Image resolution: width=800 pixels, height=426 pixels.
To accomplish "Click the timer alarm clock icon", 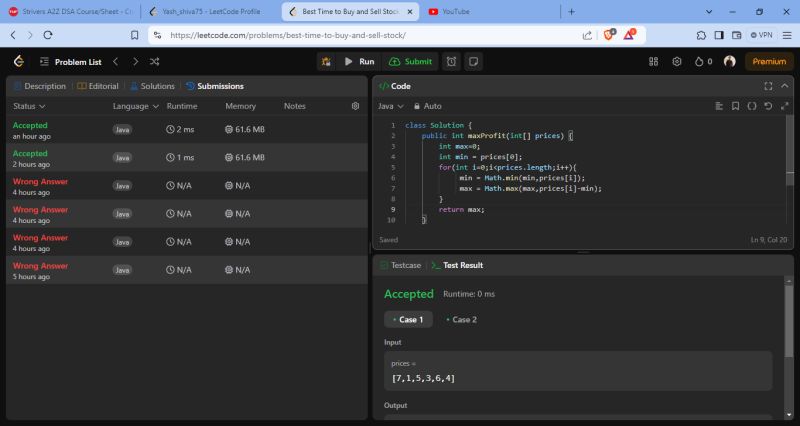I will (x=452, y=61).
